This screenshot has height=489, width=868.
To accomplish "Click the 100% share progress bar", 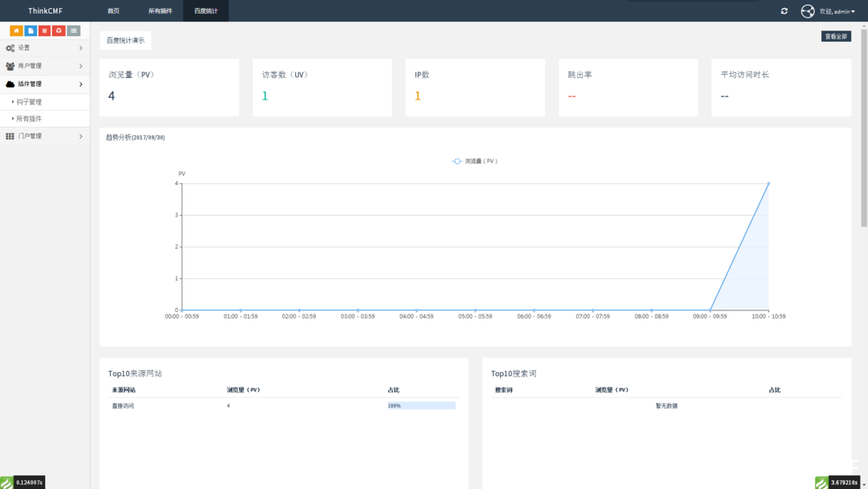I will 421,406.
